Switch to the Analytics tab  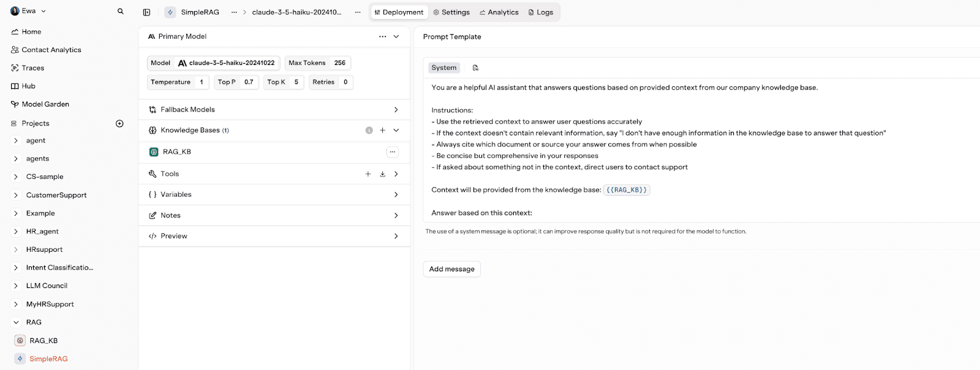tap(499, 12)
